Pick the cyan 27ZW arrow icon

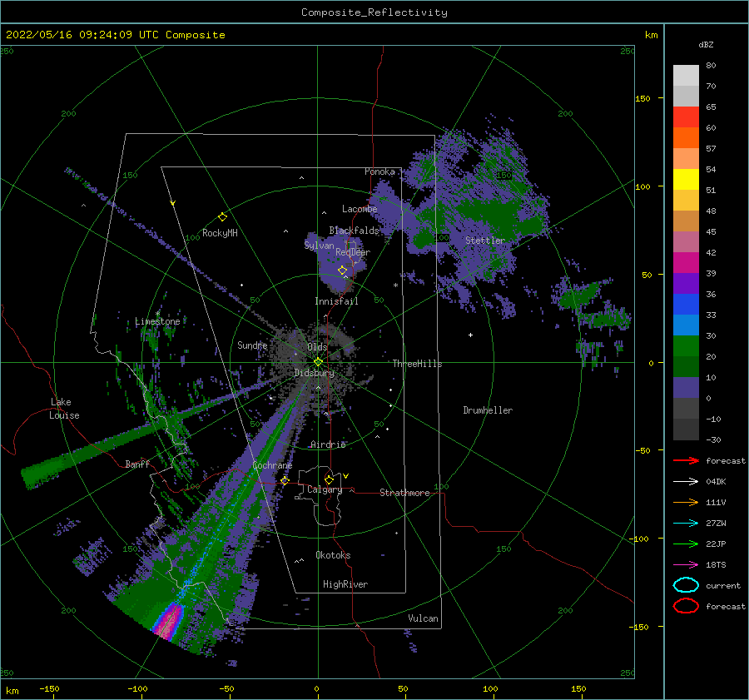pyautogui.click(x=686, y=524)
